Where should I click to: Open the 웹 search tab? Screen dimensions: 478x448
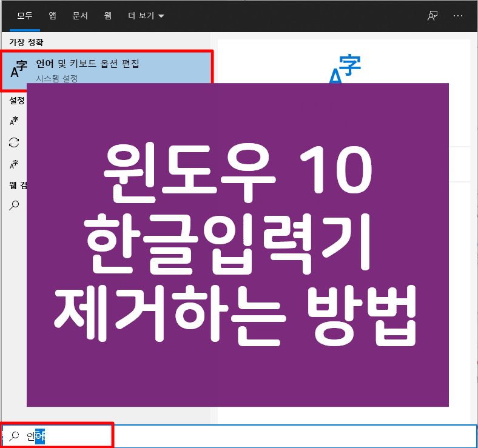click(x=107, y=16)
